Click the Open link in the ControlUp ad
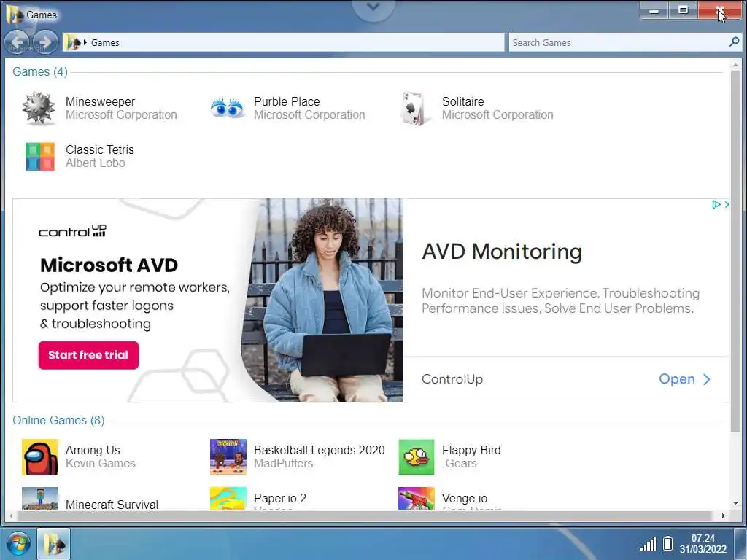This screenshot has width=747, height=560. [x=684, y=379]
